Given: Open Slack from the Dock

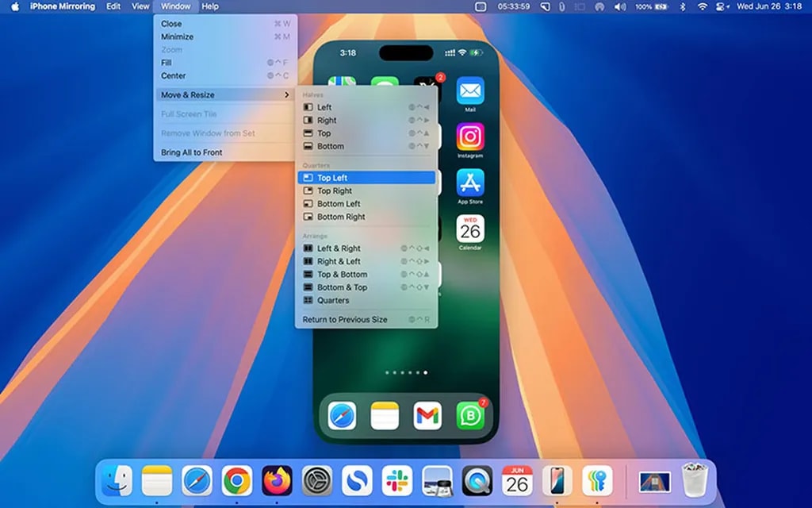Looking at the screenshot, I should [x=396, y=480].
